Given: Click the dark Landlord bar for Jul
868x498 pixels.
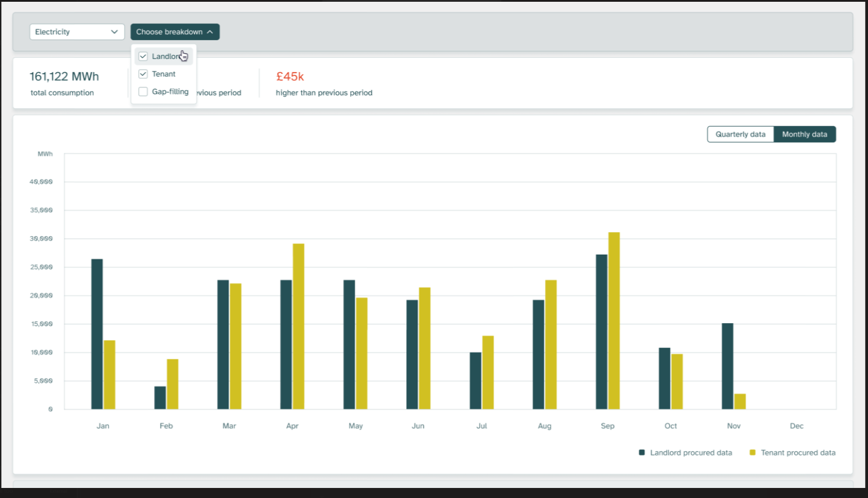Looking at the screenshot, I should (x=475, y=380).
